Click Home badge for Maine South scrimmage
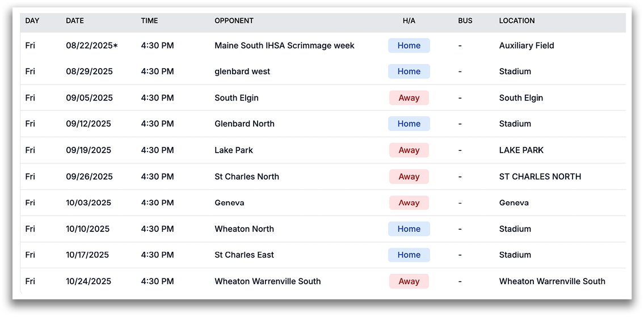Screen dimensions: 644x317 point(409,46)
